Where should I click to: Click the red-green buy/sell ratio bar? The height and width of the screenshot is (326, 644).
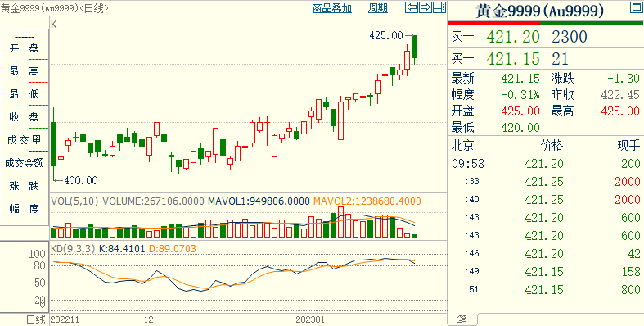coord(545,23)
